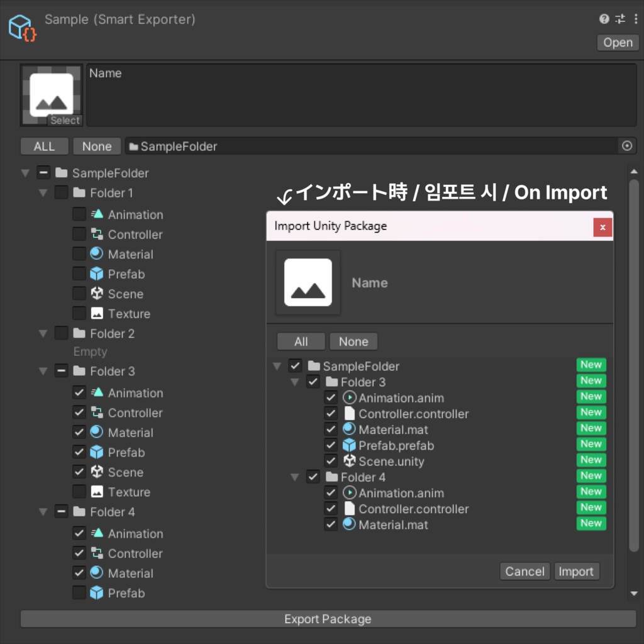This screenshot has height=644, width=644.
Task: Click the Name text field
Action: 362,95
